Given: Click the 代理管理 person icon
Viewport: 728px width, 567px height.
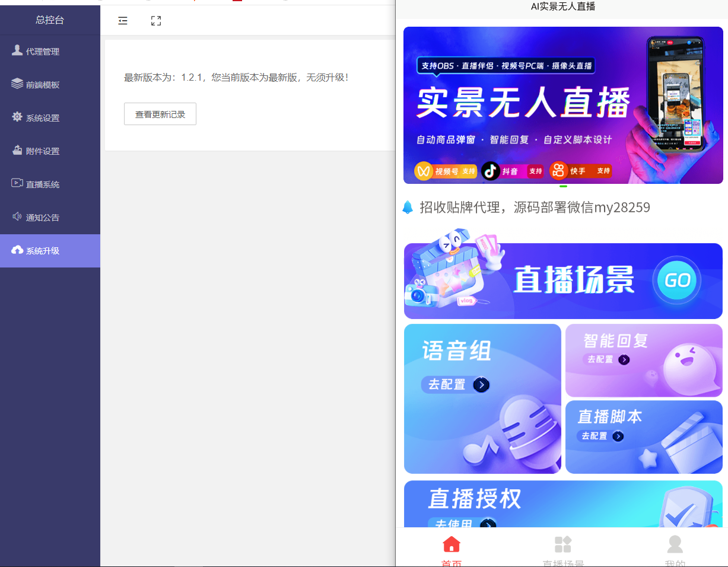Looking at the screenshot, I should coord(17,50).
